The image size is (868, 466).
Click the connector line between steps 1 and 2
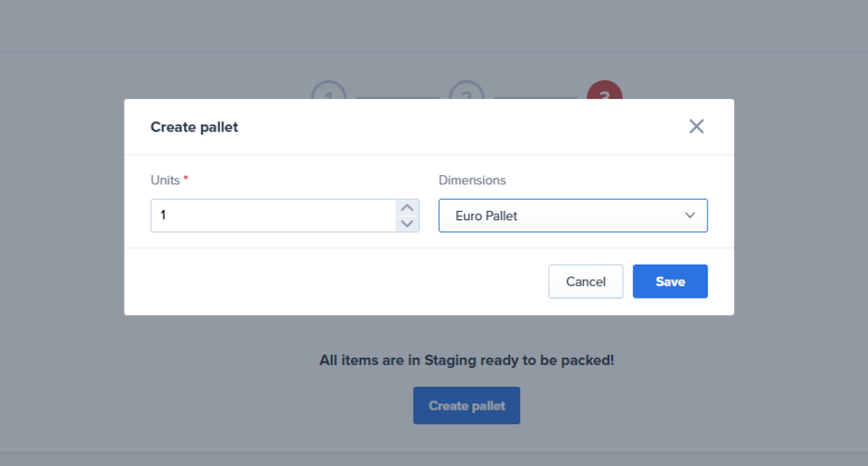point(397,98)
